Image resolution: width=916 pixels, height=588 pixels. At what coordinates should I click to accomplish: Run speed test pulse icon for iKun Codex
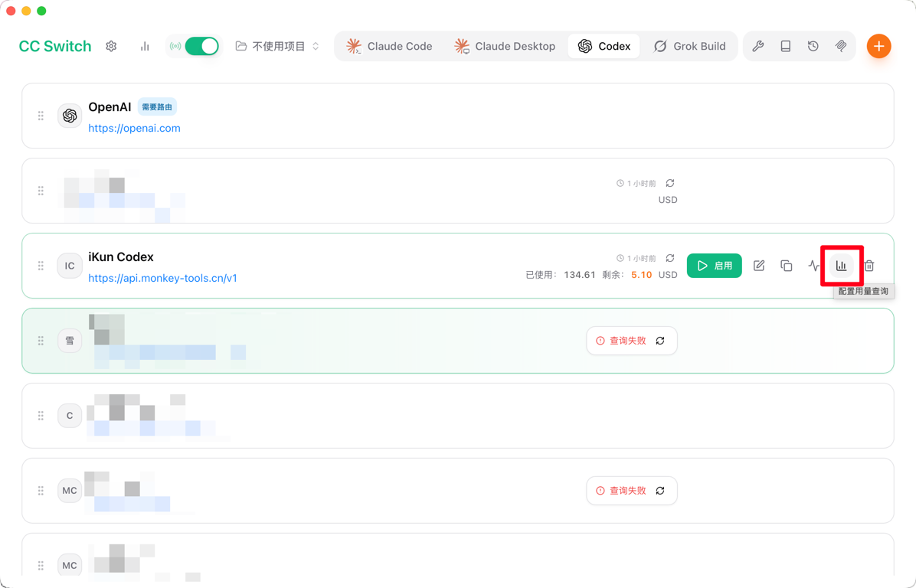(814, 266)
